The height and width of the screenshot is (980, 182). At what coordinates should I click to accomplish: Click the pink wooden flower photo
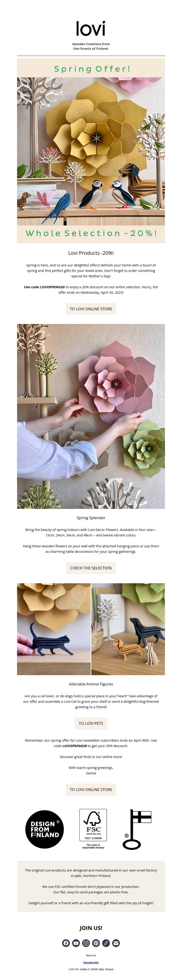pyautogui.click(x=91, y=416)
